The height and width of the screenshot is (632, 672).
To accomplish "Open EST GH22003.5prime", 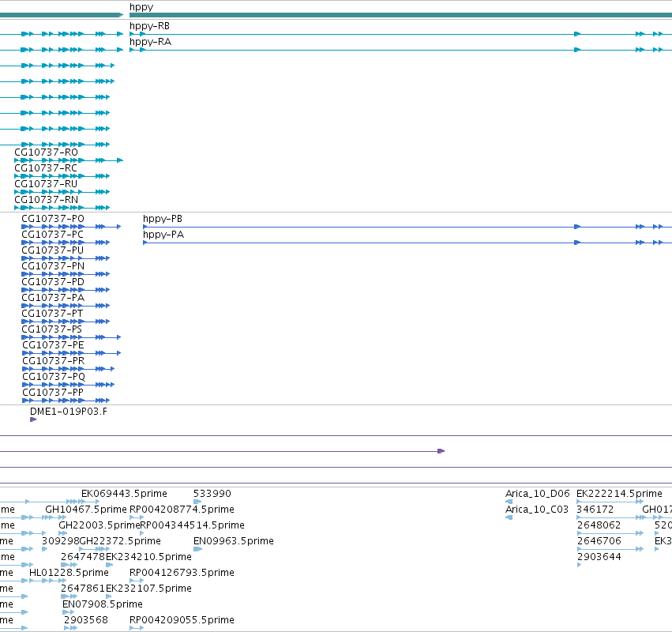I will click(x=99, y=525).
